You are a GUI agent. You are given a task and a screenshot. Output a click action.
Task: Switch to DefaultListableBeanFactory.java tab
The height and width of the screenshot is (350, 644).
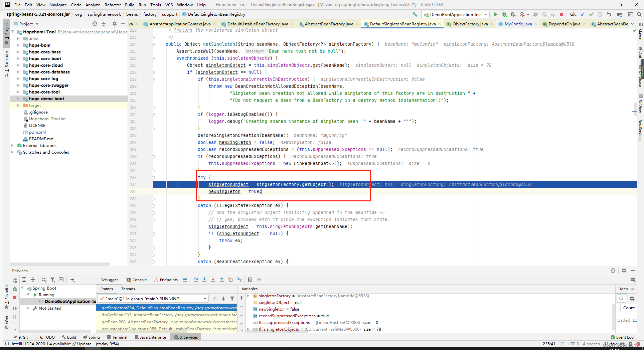(x=258, y=24)
